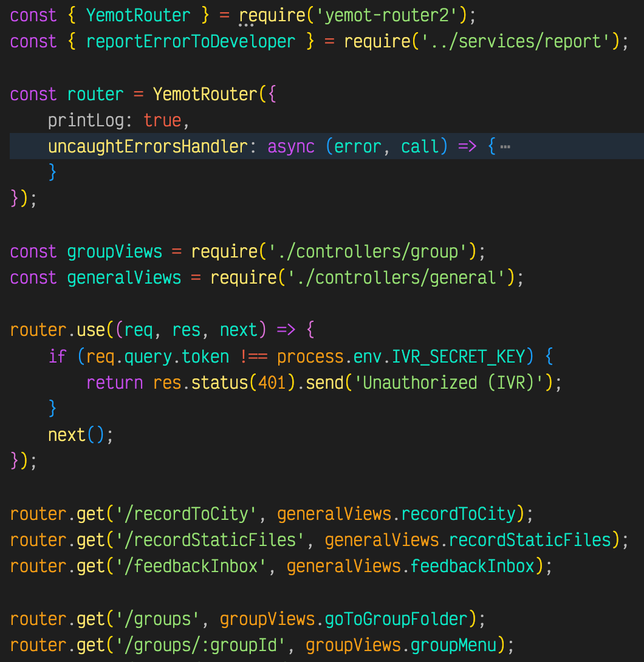Click the true value of printLog
The image size is (644, 662).
pos(162,120)
